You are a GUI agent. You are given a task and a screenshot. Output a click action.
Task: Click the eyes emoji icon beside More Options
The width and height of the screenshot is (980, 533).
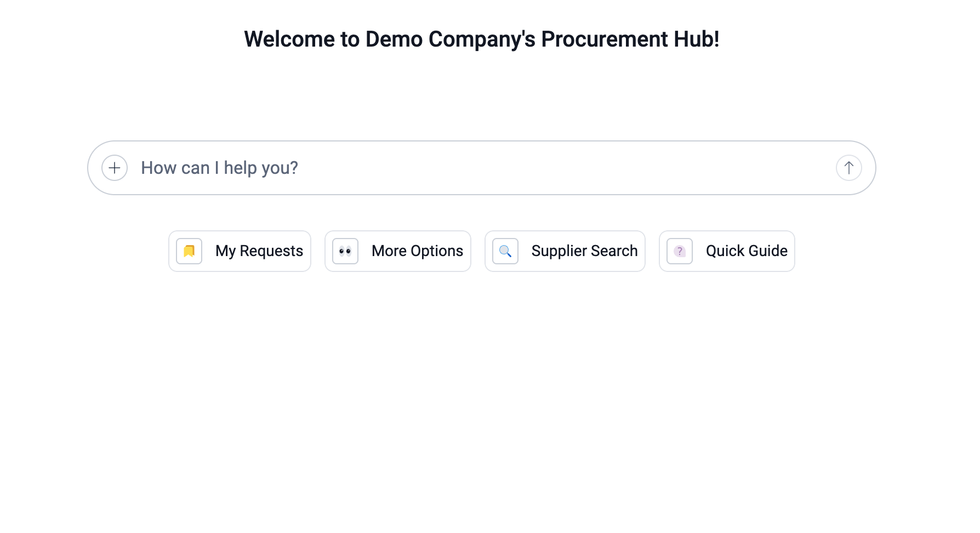[345, 251]
